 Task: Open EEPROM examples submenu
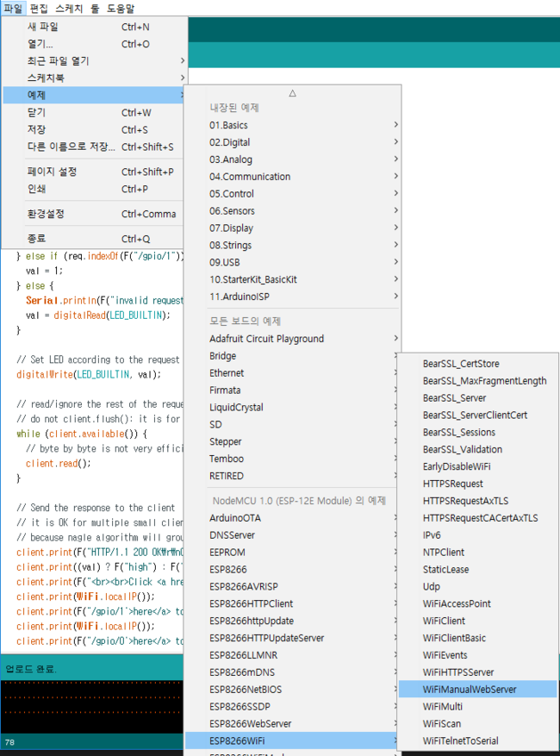point(293,552)
